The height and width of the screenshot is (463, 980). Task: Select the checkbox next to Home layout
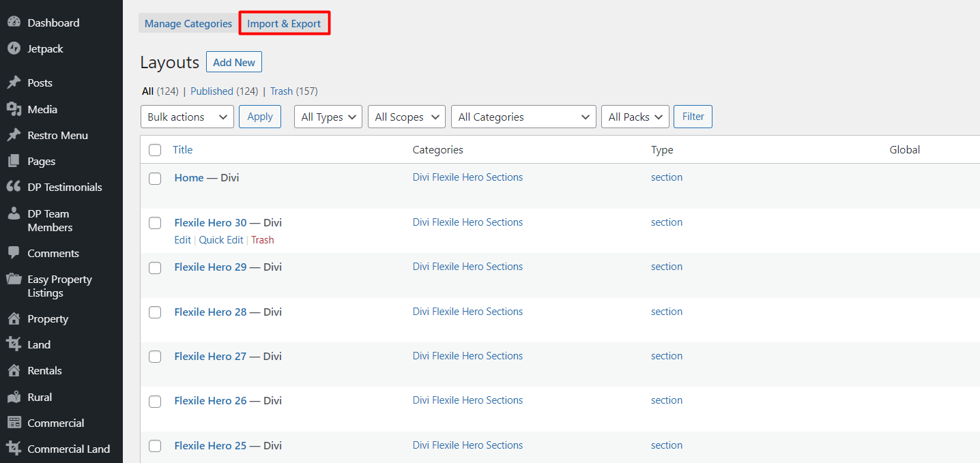click(155, 178)
